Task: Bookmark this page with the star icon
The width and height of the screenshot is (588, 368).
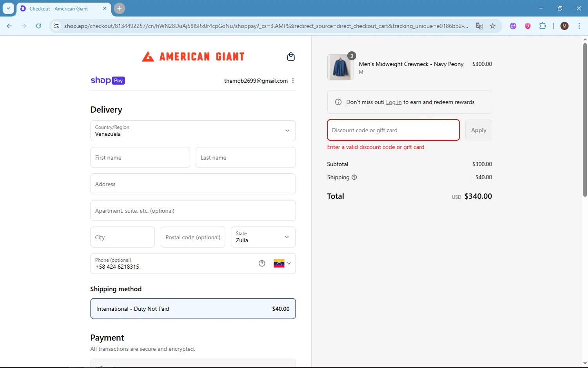Action: pyautogui.click(x=493, y=26)
